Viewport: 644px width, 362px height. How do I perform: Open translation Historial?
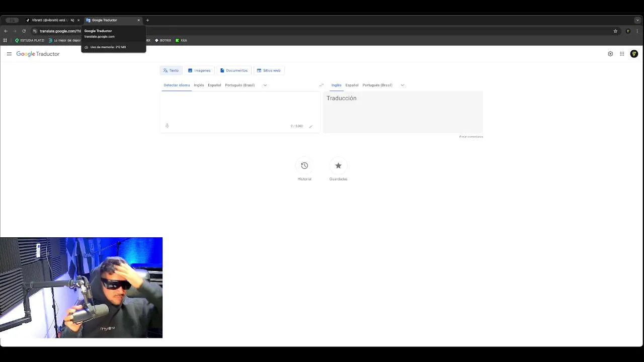[304, 170]
